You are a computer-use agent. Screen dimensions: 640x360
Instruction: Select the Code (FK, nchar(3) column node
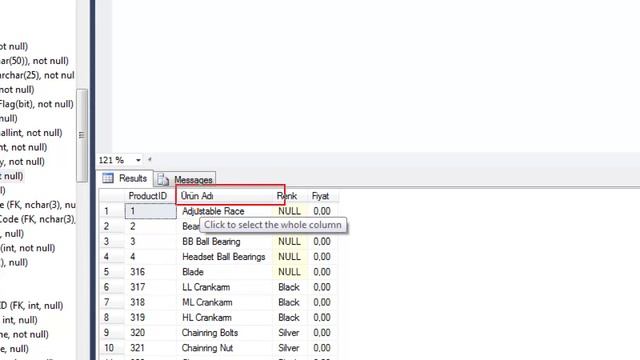pyautogui.click(x=38, y=219)
